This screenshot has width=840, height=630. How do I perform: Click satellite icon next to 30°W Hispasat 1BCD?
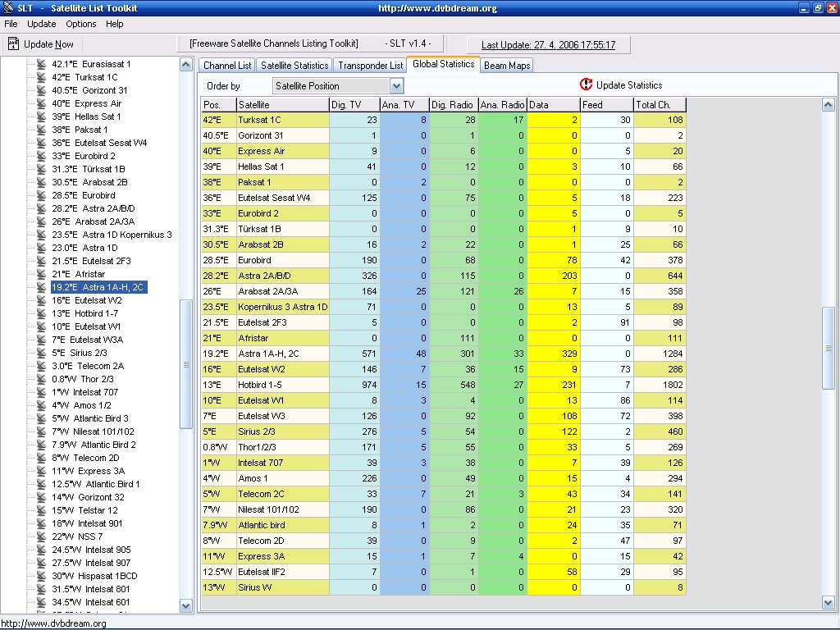[x=41, y=576]
